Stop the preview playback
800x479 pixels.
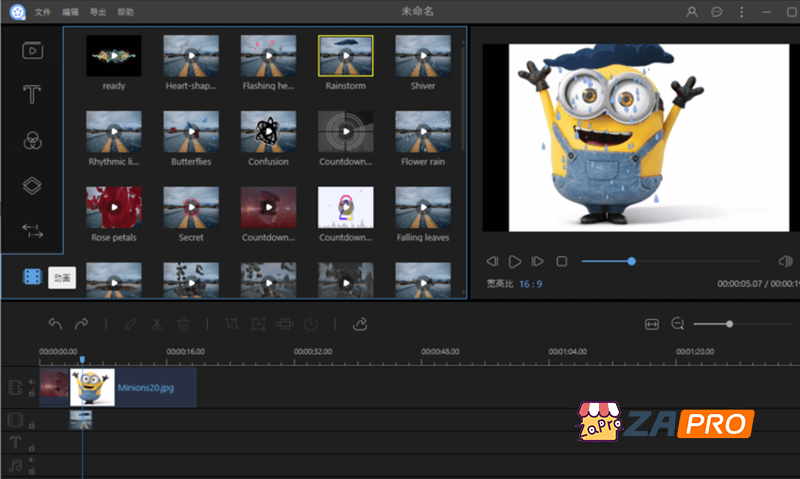pos(562,261)
